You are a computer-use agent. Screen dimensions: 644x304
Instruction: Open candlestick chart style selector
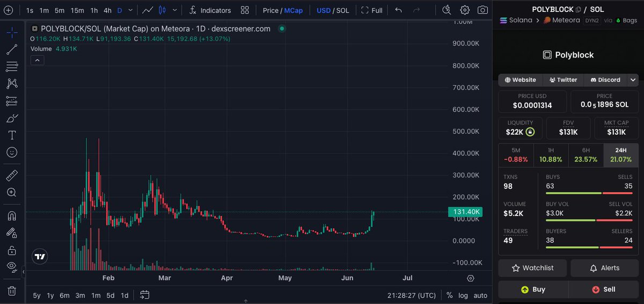pos(162,10)
